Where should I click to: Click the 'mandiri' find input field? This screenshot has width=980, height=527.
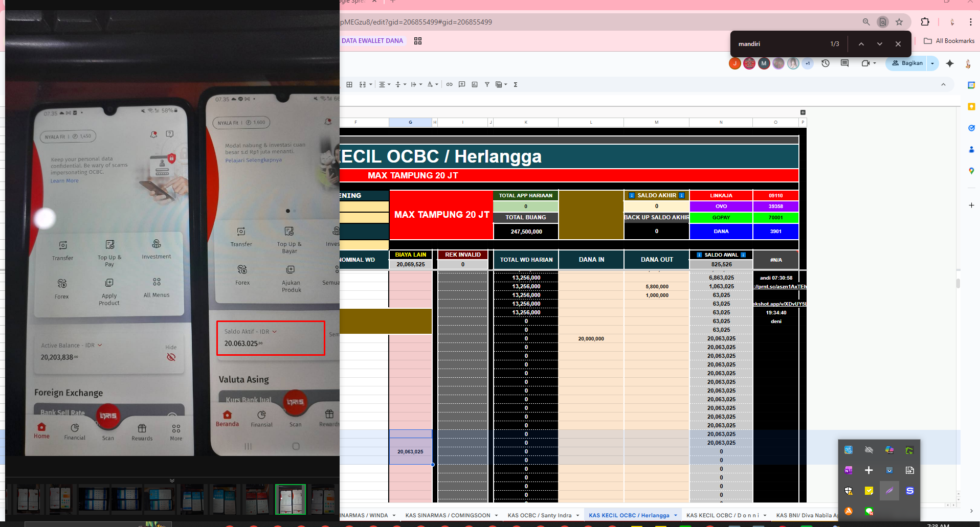pyautogui.click(x=780, y=44)
